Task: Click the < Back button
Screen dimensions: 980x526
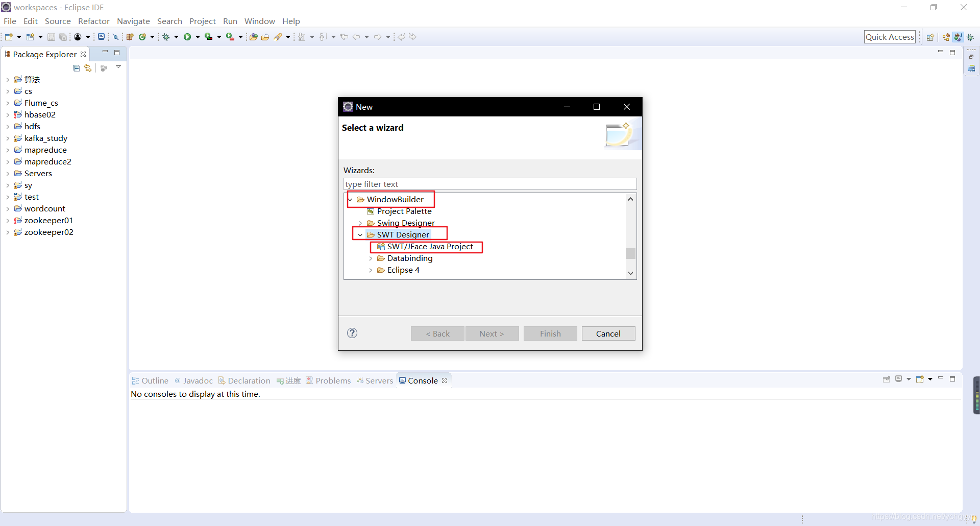Action: tap(437, 333)
